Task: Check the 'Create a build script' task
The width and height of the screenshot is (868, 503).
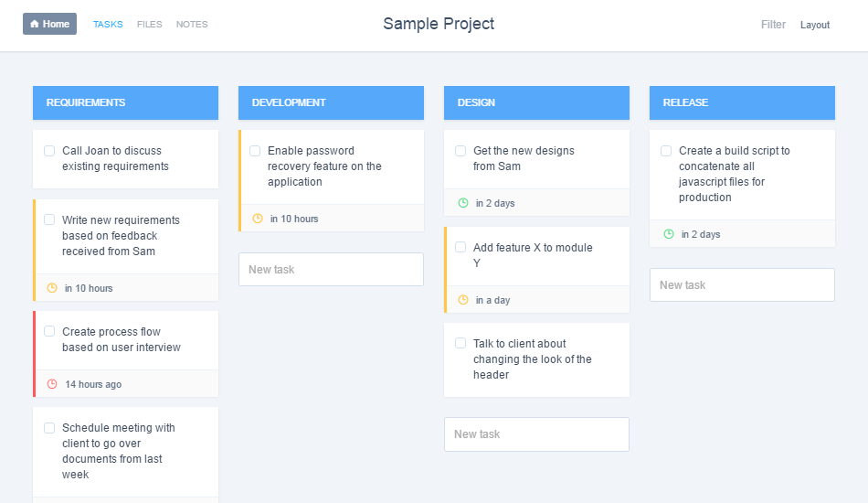Action: point(666,151)
